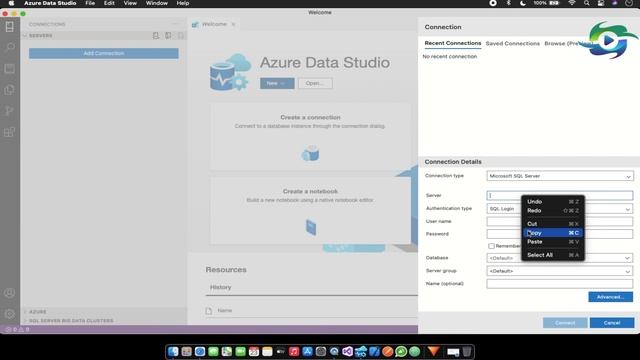Switch to the Recent Connections tab
Viewport: 640px width, 360px height.
pyautogui.click(x=453, y=43)
